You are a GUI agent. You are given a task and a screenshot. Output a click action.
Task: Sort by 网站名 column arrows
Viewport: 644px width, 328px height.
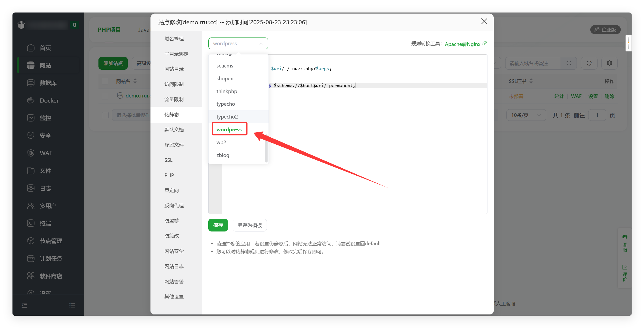(135, 81)
